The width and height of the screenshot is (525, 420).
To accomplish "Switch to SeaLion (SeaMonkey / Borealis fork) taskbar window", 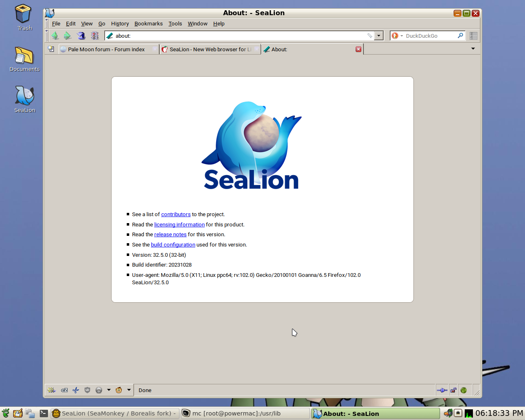I will click(115, 413).
